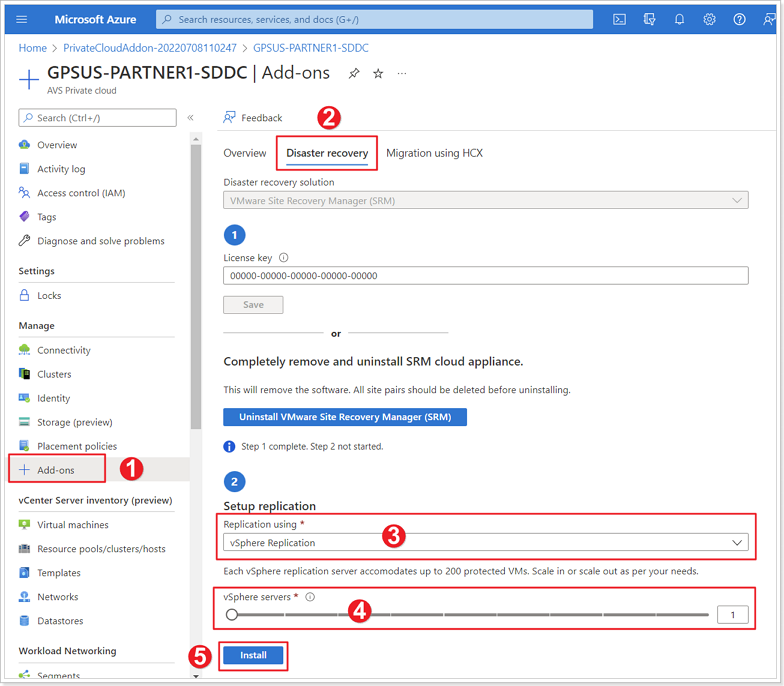Click the Identity icon
The width and height of the screenshot is (784, 686).
pyautogui.click(x=24, y=398)
